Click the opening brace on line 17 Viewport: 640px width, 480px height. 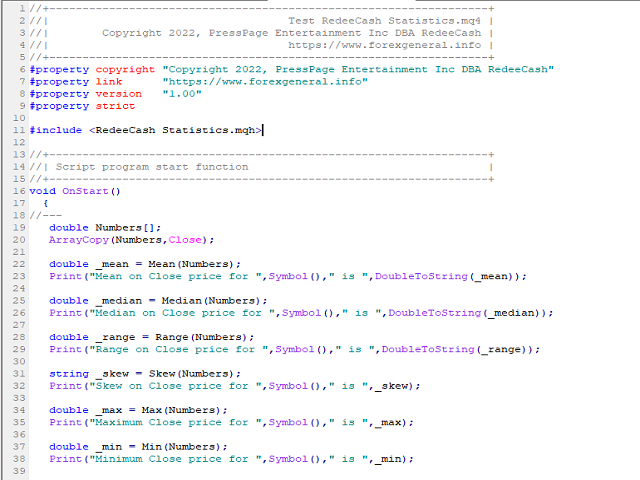point(46,203)
